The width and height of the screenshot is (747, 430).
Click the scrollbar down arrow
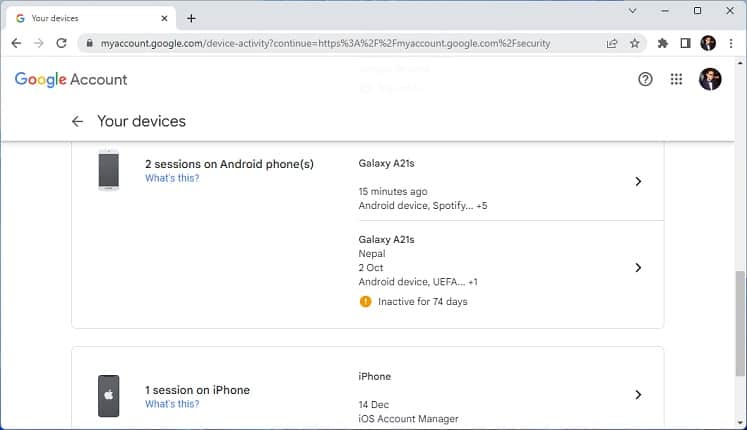tap(740, 422)
